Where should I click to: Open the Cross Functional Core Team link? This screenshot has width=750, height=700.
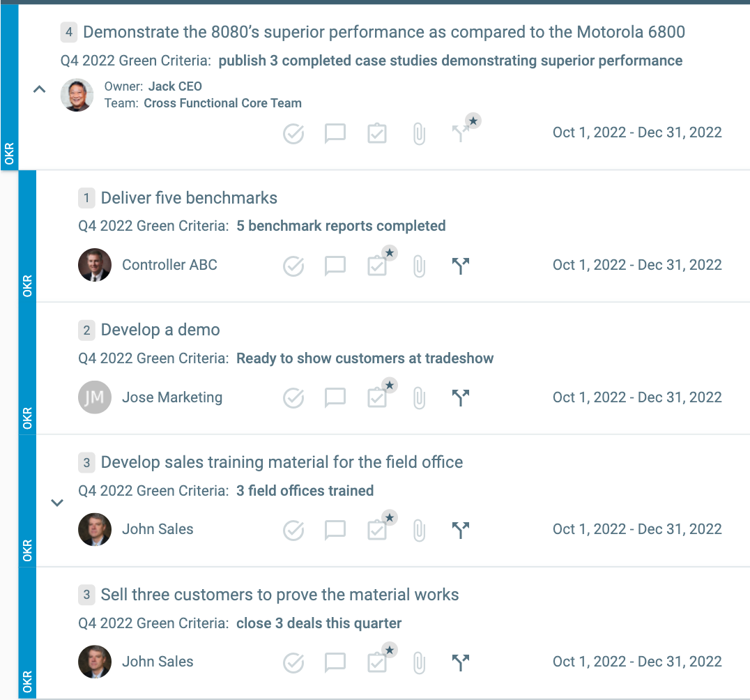222,103
